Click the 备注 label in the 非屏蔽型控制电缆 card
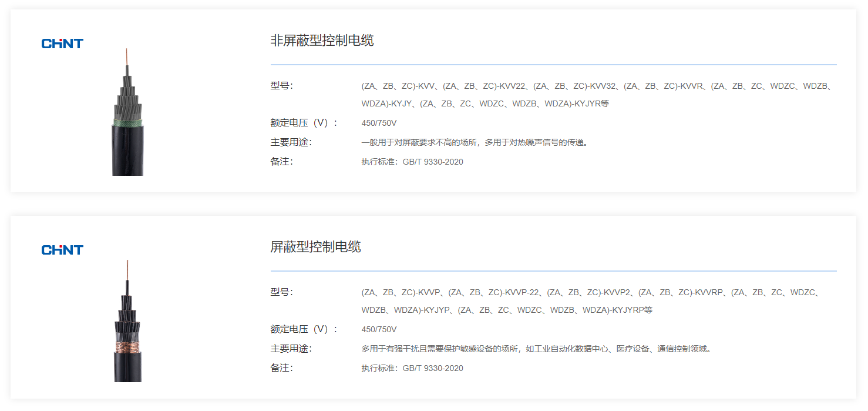Screen dimensions: 868x411 click(281, 162)
